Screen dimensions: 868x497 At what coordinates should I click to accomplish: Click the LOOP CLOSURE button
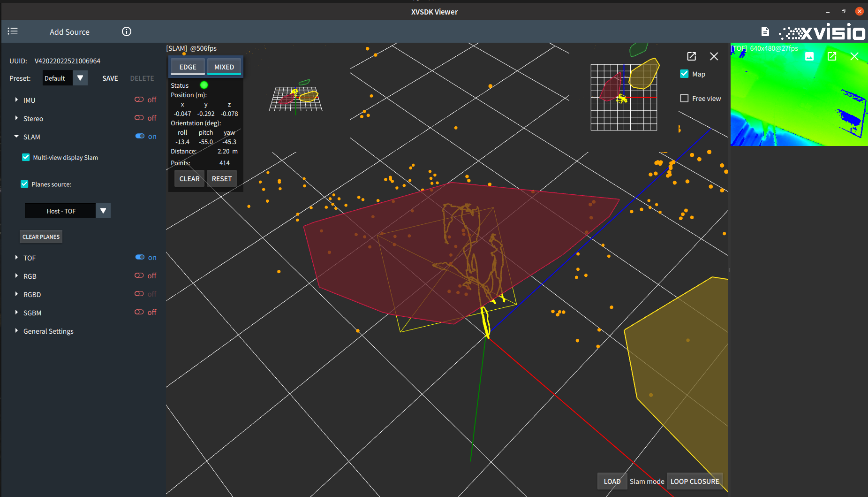click(x=694, y=481)
